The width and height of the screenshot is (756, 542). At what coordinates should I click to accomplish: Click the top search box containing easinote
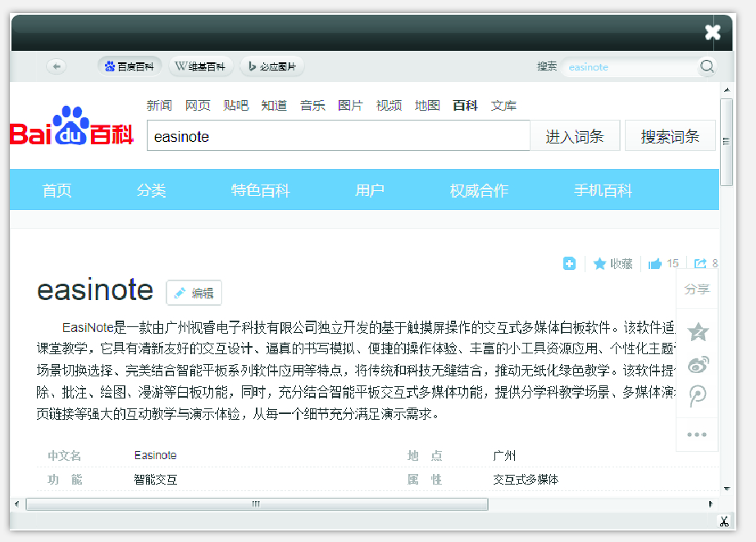tap(631, 66)
